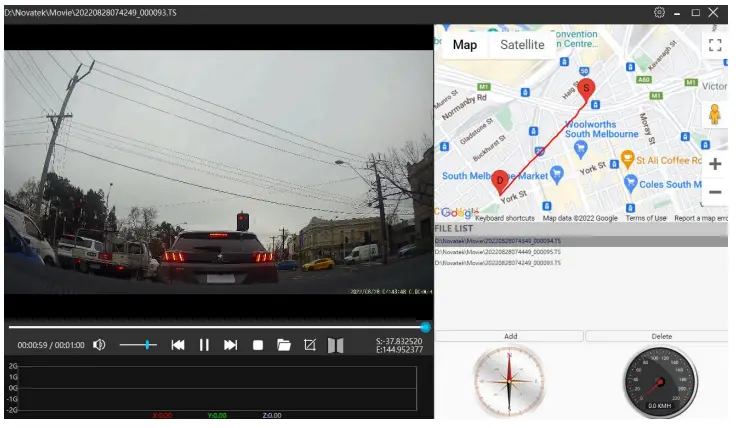The height and width of the screenshot is (428, 736).
Task: Capture a snapshot with the crop icon
Action: coord(310,345)
